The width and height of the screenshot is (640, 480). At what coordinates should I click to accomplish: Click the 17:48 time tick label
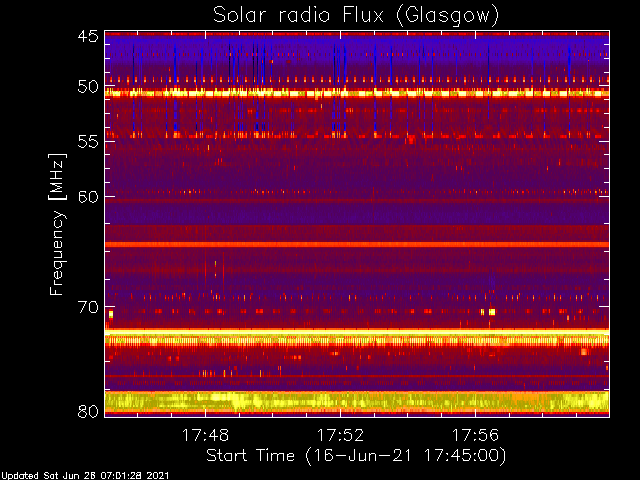[x=205, y=435]
